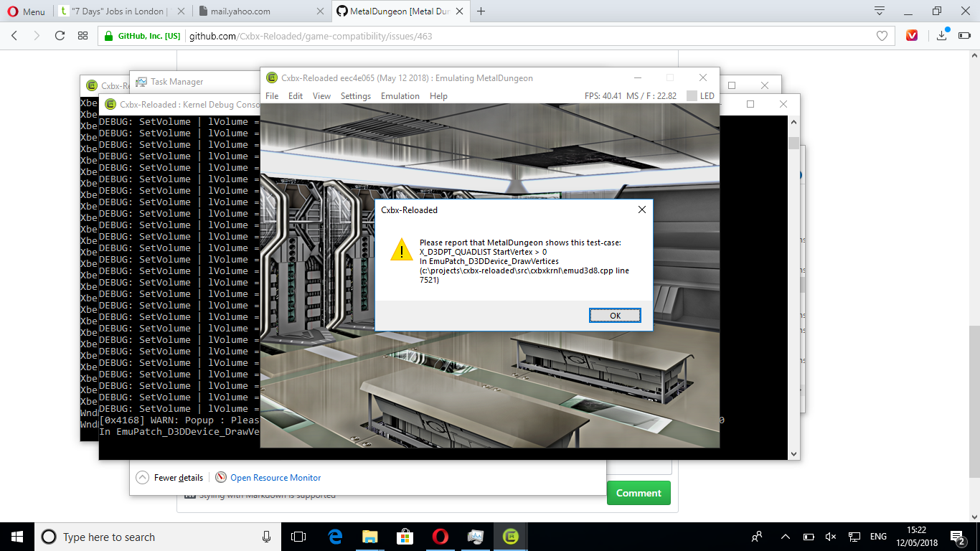Open the Settings menu in Cxbx-Reloaded
This screenshot has height=551, width=980.
point(356,96)
